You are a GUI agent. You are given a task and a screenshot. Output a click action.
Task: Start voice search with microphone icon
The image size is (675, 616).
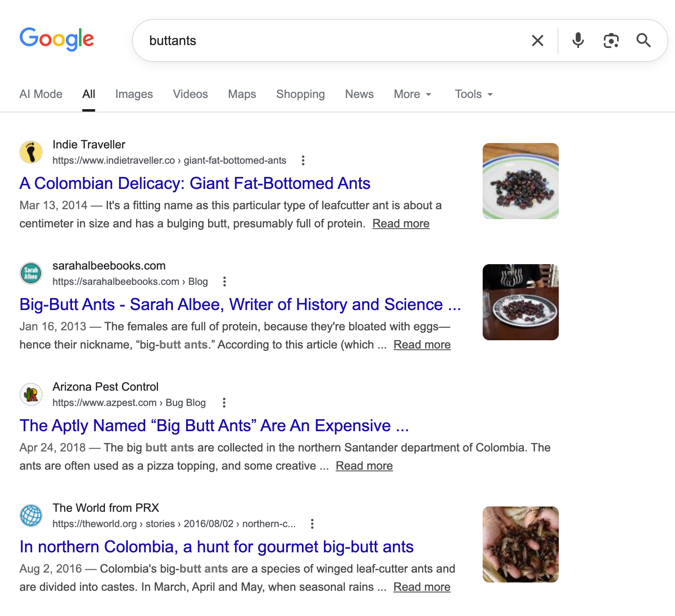[578, 41]
